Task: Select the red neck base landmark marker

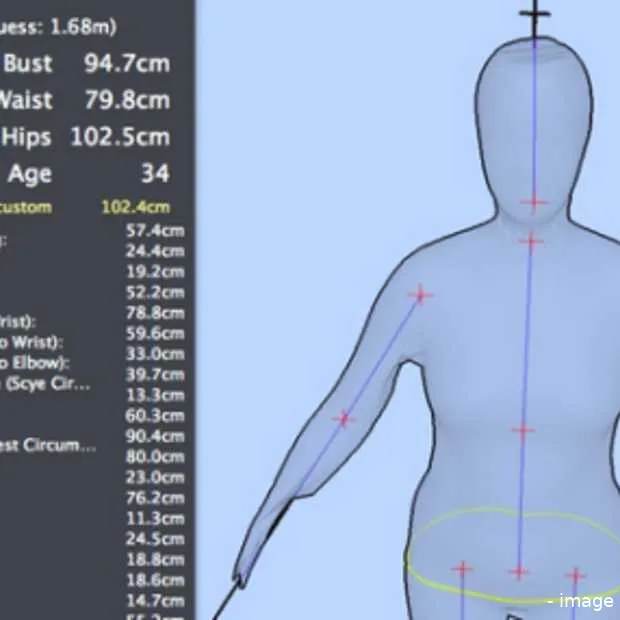Action: click(530, 241)
